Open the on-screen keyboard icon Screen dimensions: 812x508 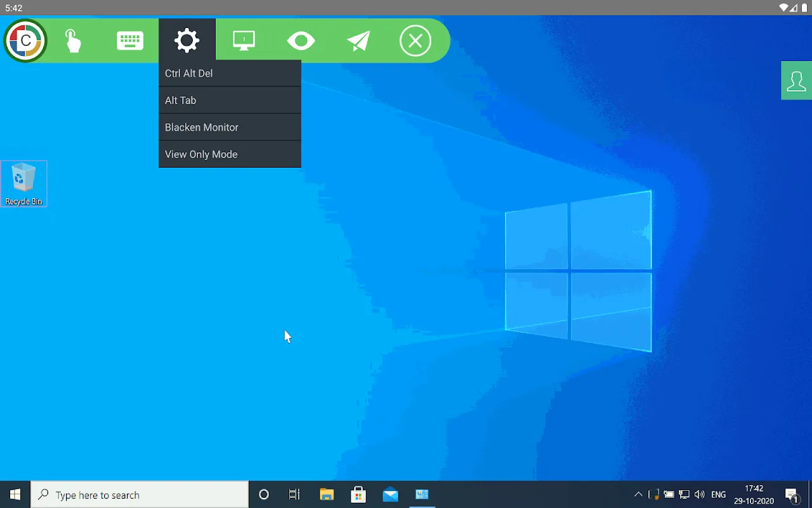tap(130, 41)
